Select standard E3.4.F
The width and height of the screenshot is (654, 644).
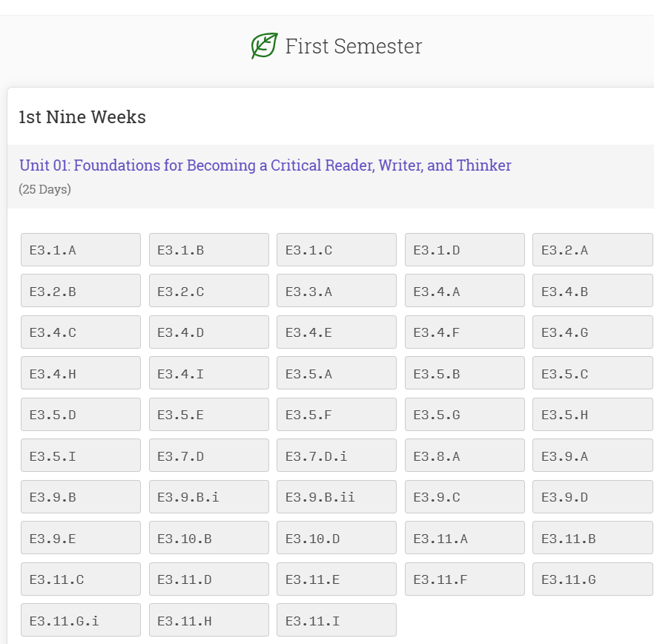coord(464,332)
